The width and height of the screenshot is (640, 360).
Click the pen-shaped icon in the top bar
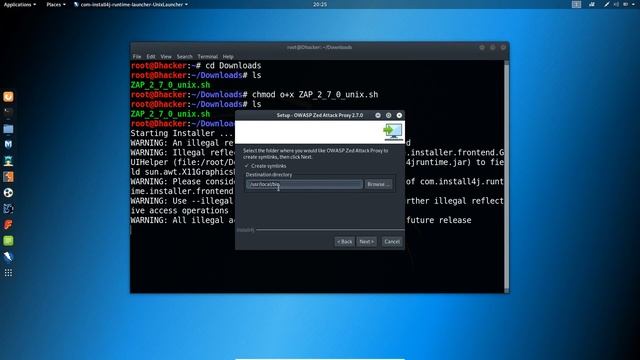[607, 4]
